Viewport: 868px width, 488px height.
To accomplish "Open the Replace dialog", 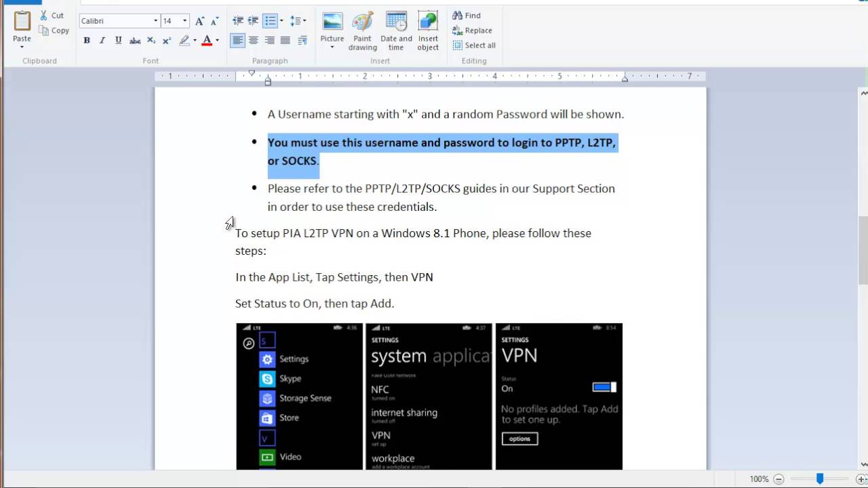I will [472, 30].
